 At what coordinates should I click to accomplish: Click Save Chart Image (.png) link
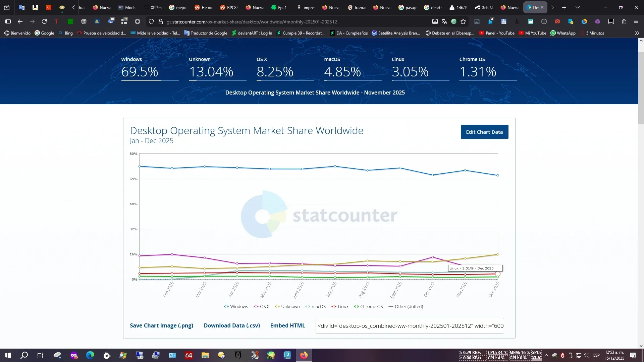[161, 325]
